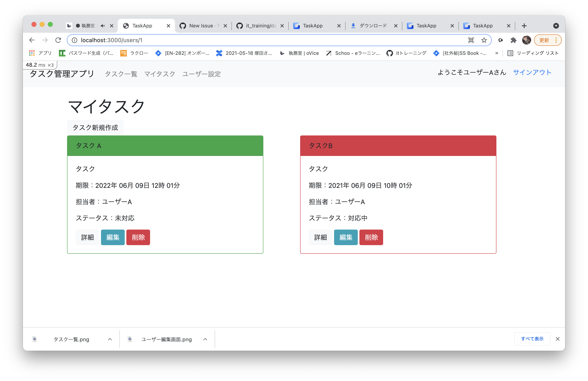Open the Chrome profile avatar

(x=526, y=40)
